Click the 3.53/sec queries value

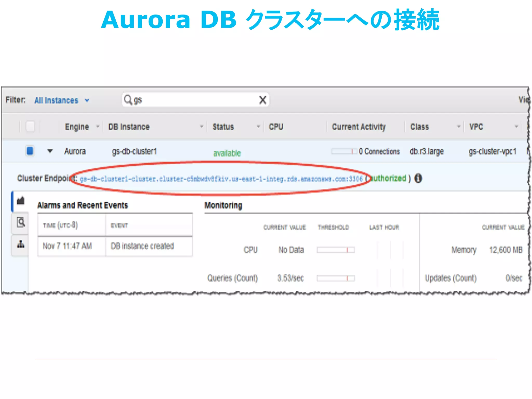pyautogui.click(x=290, y=278)
